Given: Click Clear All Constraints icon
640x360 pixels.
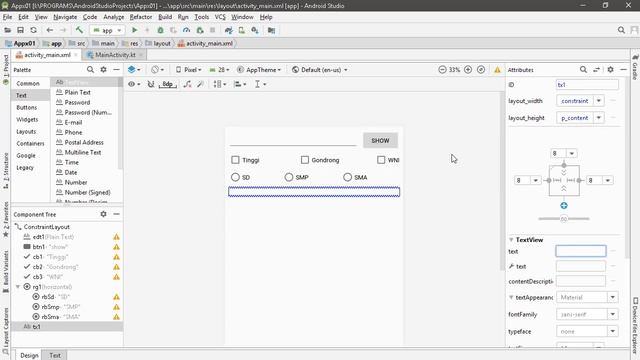Looking at the screenshot, I should pyautogui.click(x=187, y=84).
